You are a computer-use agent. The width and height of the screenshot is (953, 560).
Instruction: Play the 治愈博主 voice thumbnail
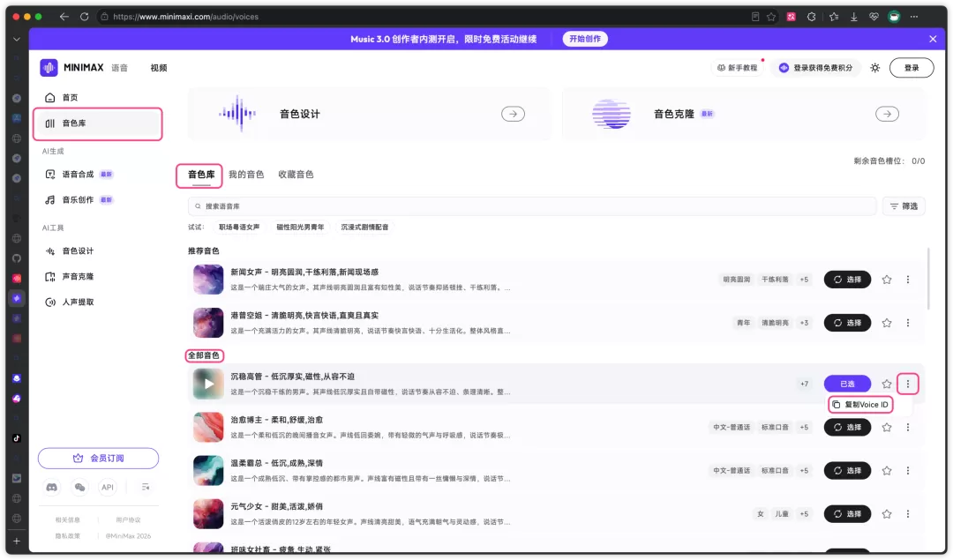tap(208, 427)
